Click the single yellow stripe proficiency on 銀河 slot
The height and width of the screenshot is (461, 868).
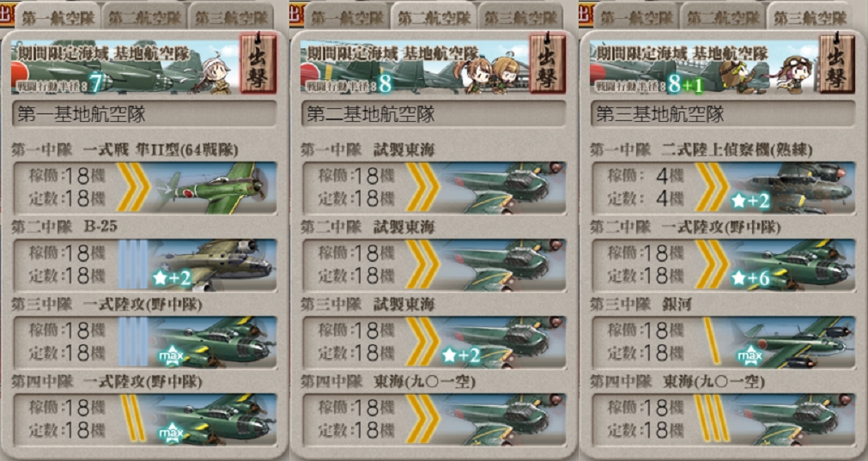coord(712,342)
